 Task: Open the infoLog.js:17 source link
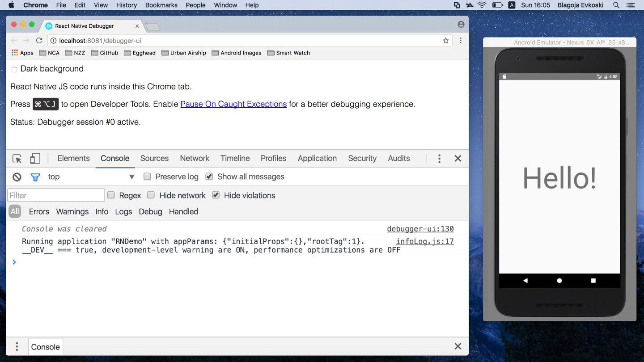pyautogui.click(x=424, y=241)
